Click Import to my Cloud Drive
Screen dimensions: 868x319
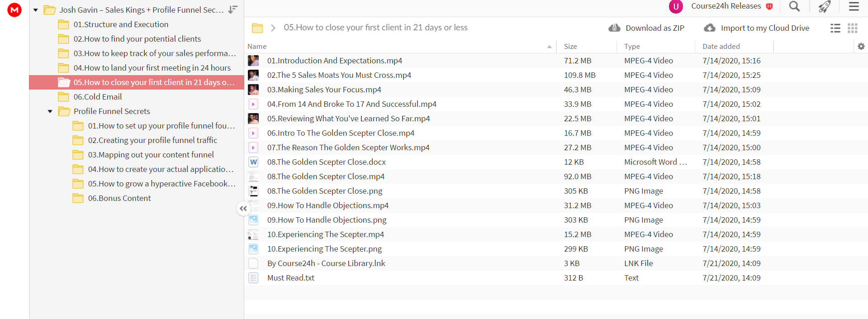tap(756, 28)
